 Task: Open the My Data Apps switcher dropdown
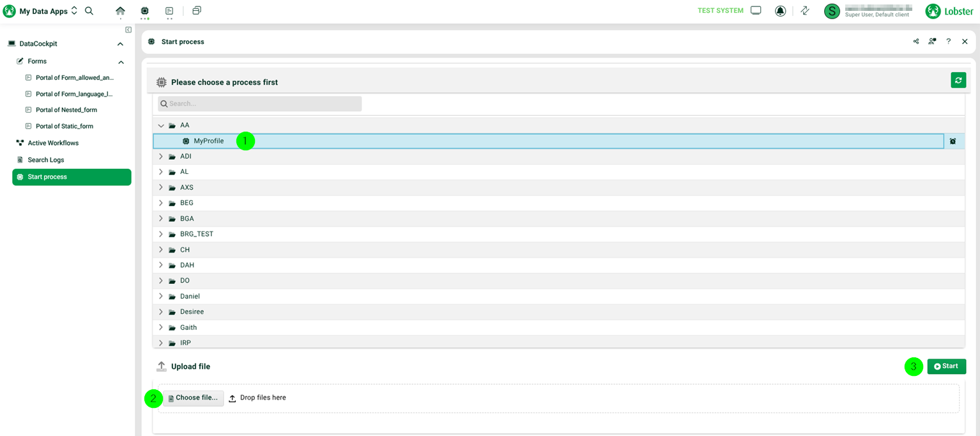pos(74,11)
